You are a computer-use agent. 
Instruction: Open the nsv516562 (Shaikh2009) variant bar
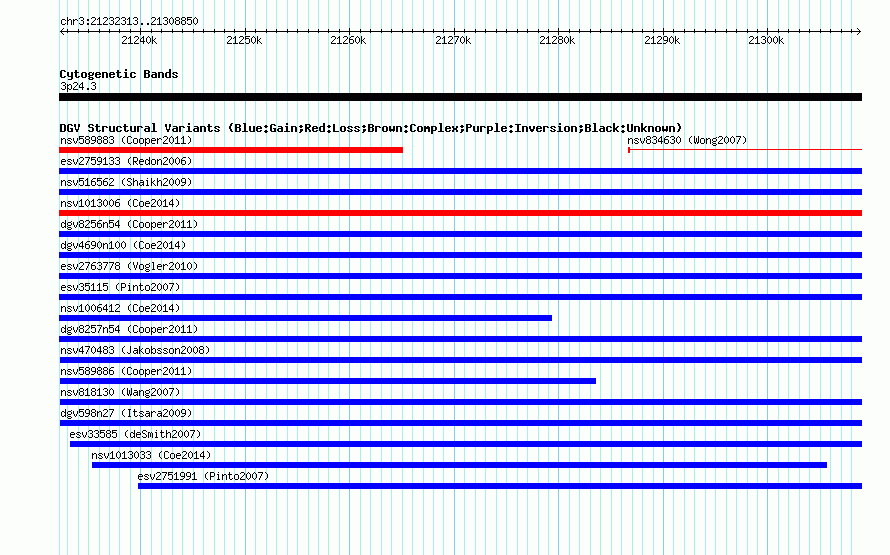(x=460, y=192)
